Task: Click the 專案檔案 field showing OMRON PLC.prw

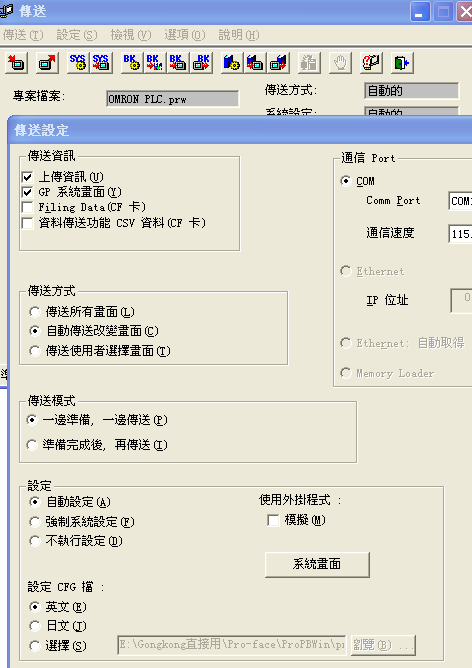Action: tap(172, 99)
